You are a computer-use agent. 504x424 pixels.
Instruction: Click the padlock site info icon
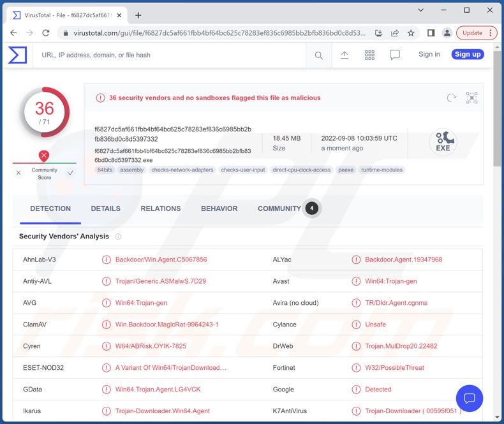pyautogui.click(x=66, y=33)
